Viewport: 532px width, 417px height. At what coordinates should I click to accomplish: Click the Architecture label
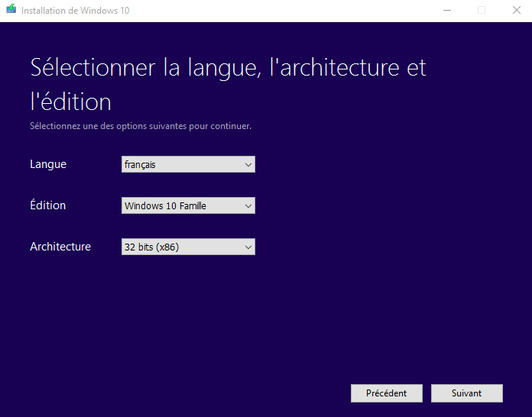point(60,247)
